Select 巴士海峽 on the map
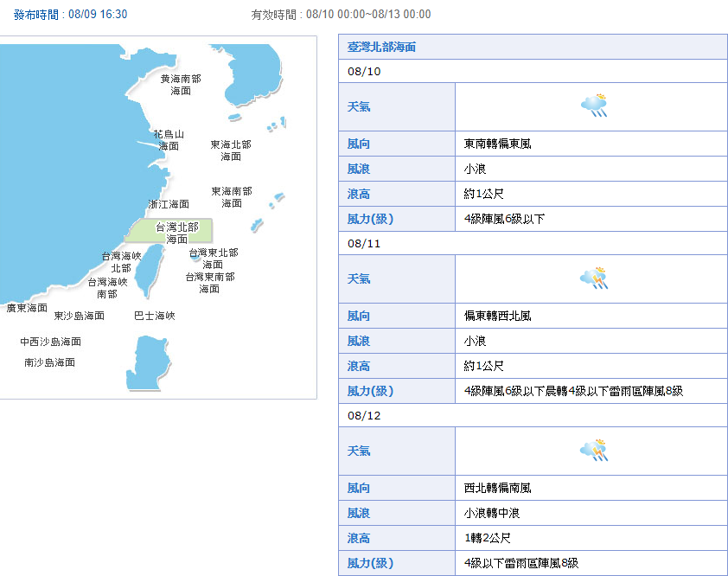 tap(155, 316)
